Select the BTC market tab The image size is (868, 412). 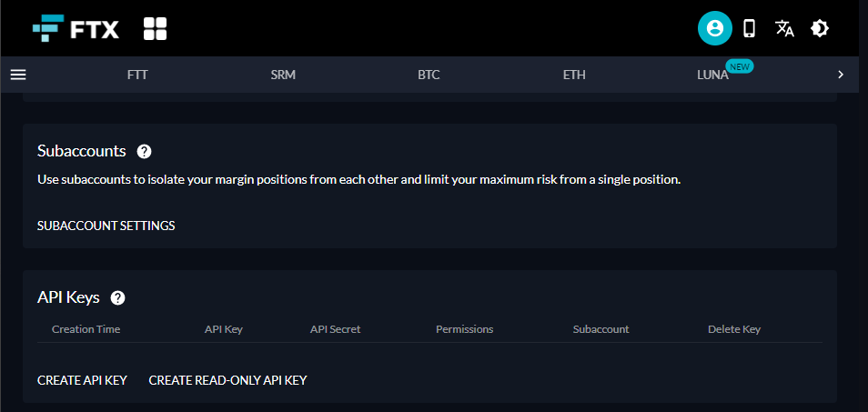[x=429, y=75]
